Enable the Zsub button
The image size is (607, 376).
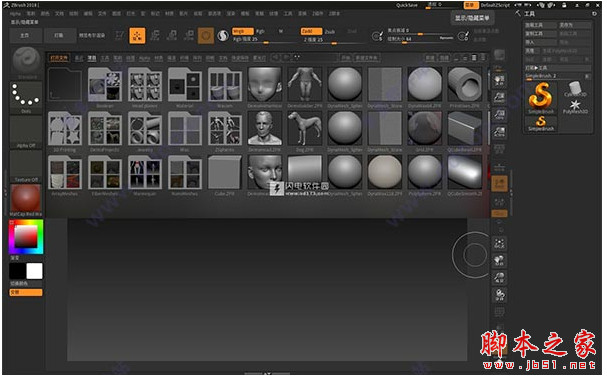click(x=329, y=31)
